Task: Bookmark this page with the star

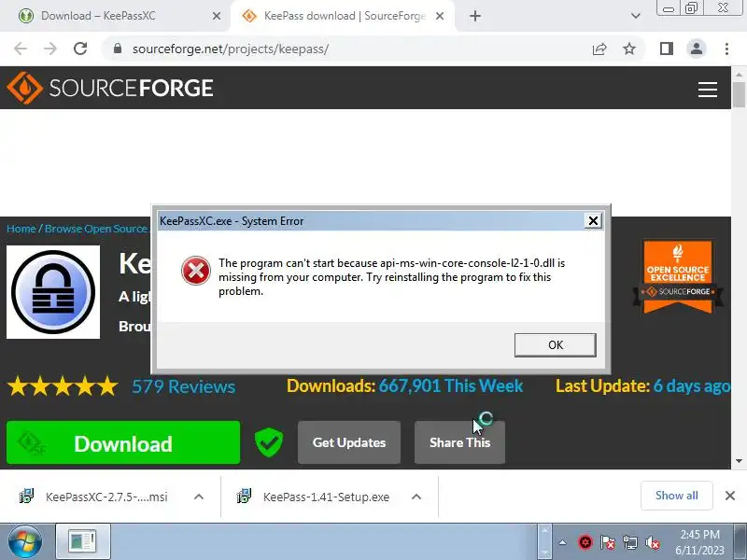Action: point(629,49)
